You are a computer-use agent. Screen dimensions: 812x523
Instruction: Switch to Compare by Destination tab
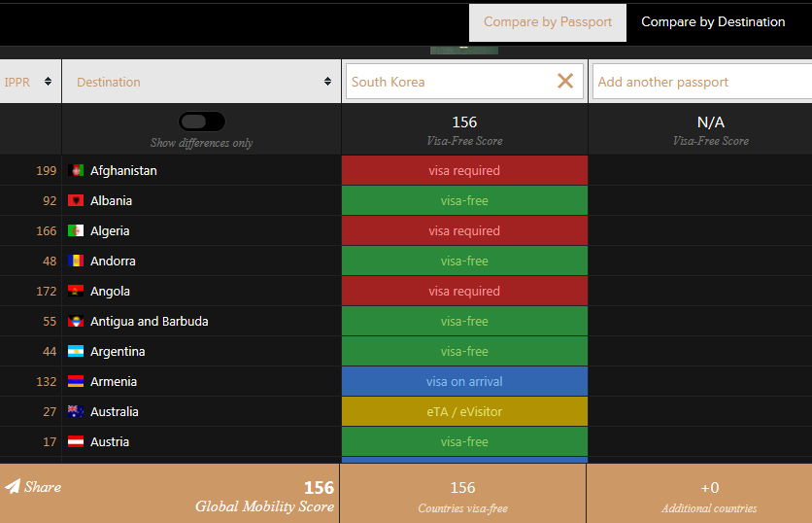713,22
